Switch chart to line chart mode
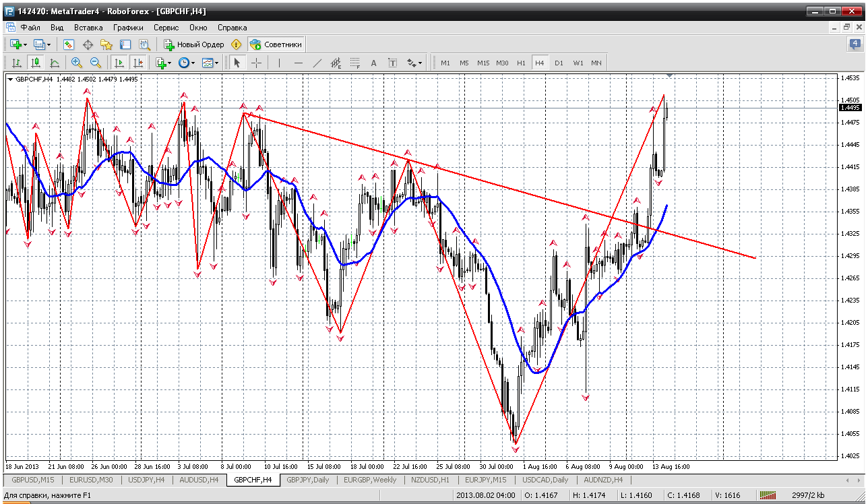868x504 pixels. [x=55, y=63]
